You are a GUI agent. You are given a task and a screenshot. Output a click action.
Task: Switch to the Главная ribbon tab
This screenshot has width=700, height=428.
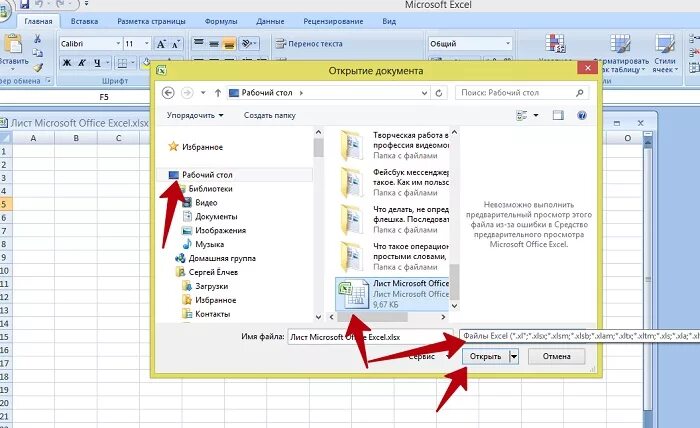tap(38, 21)
